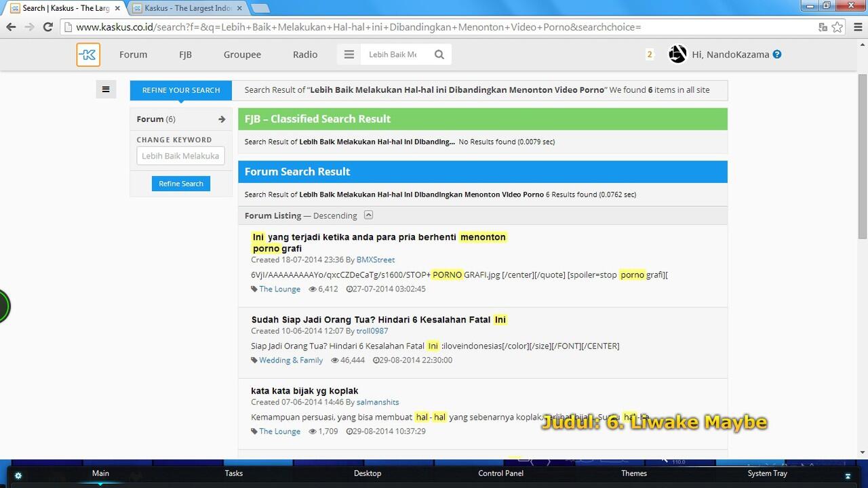Reload the page with the refresh icon

[47, 27]
